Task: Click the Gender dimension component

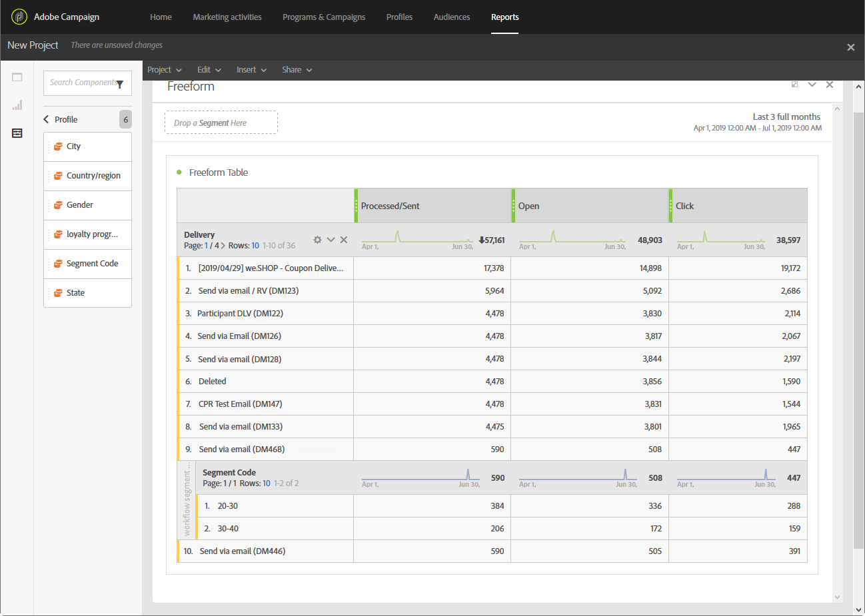Action: tap(80, 205)
